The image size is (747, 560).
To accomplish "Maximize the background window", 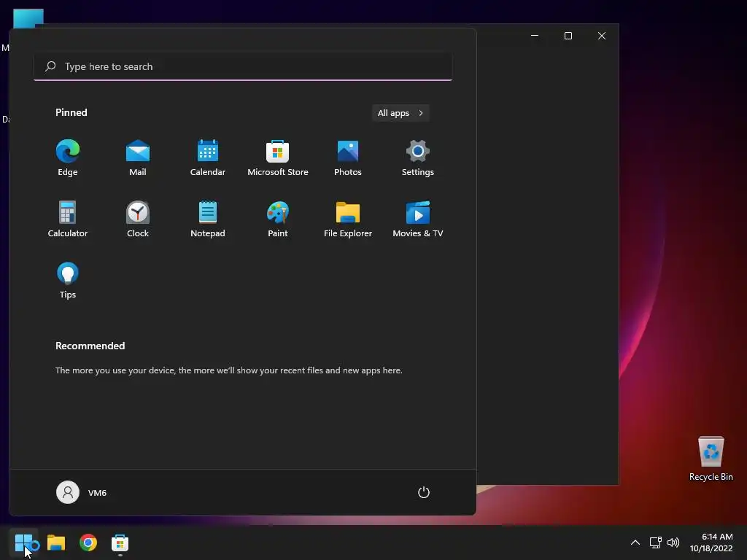I will 568,36.
